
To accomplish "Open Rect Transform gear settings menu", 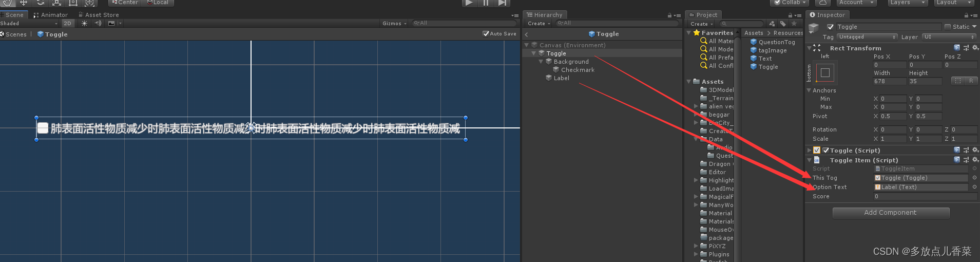I will pyautogui.click(x=975, y=48).
